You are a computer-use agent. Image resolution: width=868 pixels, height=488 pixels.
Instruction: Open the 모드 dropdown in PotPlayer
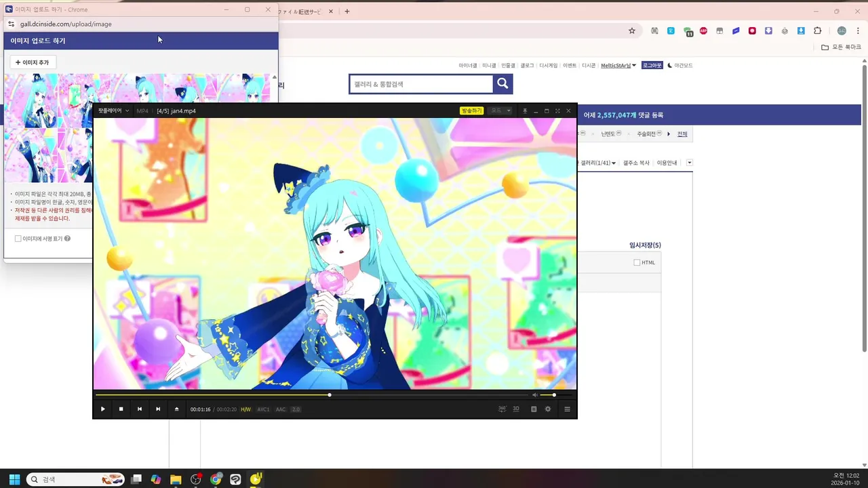tap(500, 110)
